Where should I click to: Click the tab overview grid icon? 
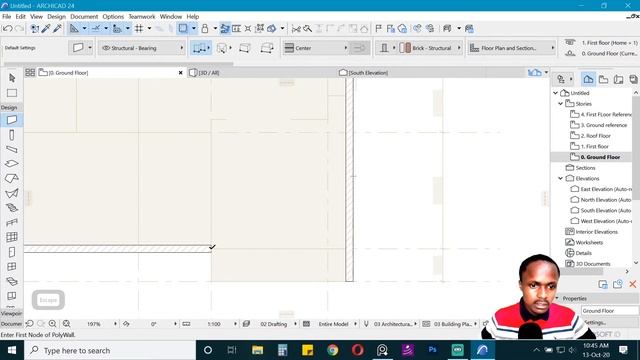(x=30, y=73)
